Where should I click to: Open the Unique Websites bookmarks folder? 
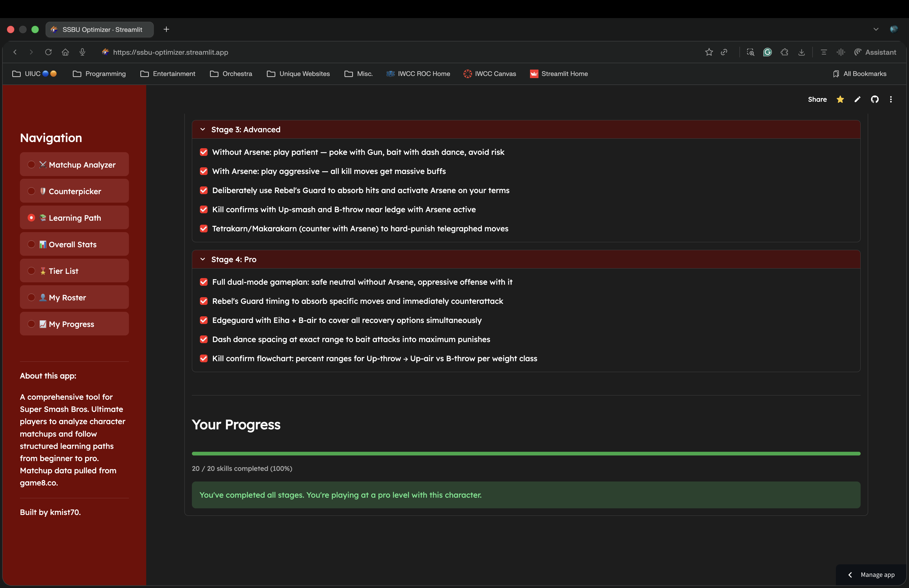(298, 74)
